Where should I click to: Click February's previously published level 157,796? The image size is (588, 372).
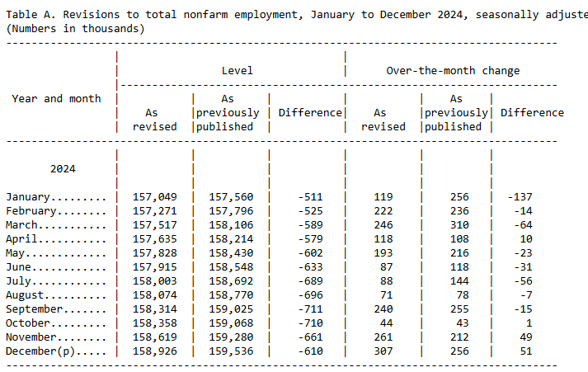click(x=231, y=211)
